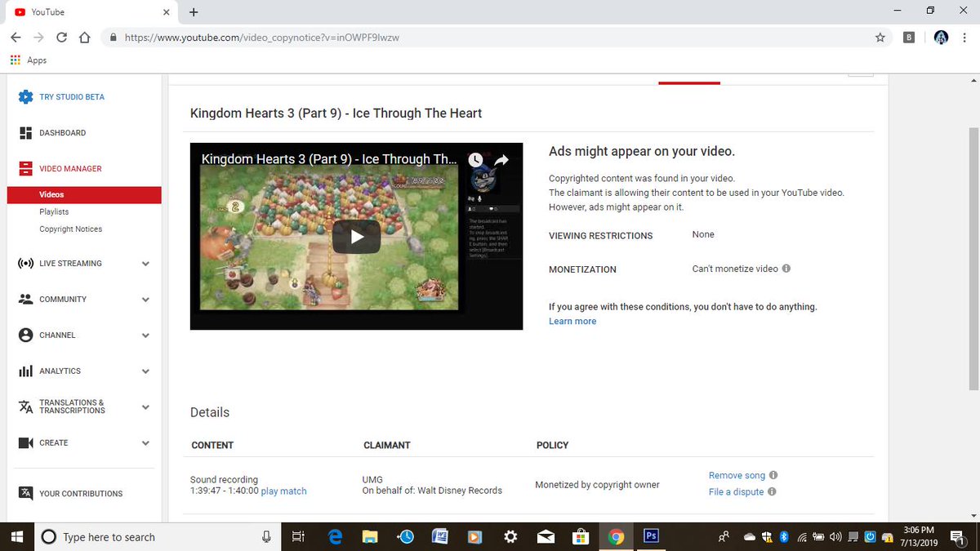The width and height of the screenshot is (980, 551).
Task: Click the Share arrow icon on video
Action: [501, 161]
